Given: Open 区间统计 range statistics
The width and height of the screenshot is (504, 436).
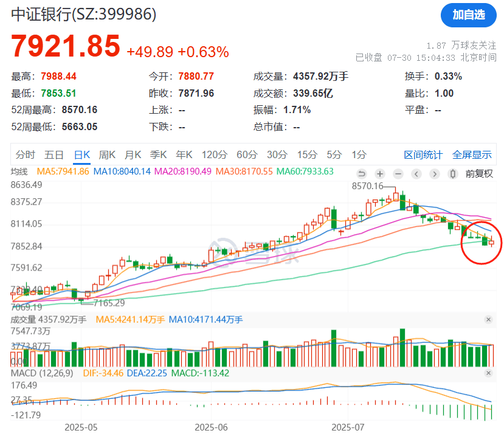Looking at the screenshot, I should 423,155.
